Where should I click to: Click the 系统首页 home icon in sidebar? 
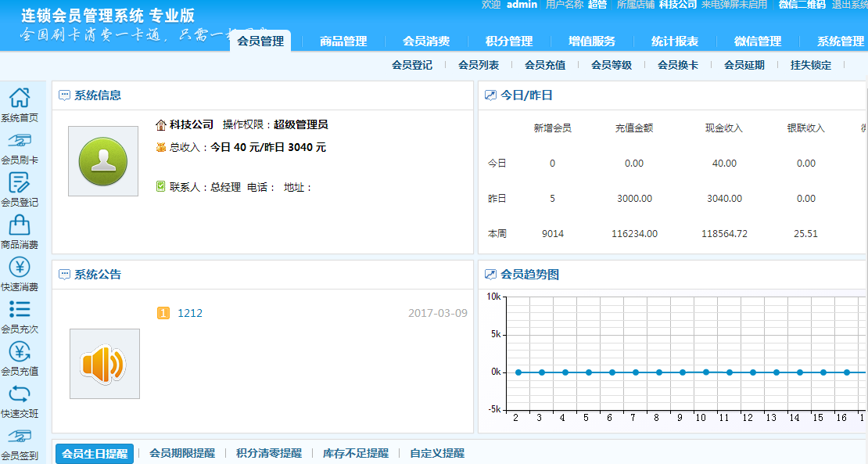tap(20, 99)
